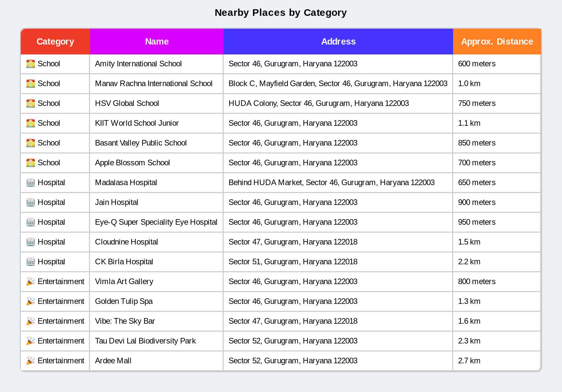Click the Behind HUDA Market address cell
The image size is (562, 392).
(x=331, y=182)
